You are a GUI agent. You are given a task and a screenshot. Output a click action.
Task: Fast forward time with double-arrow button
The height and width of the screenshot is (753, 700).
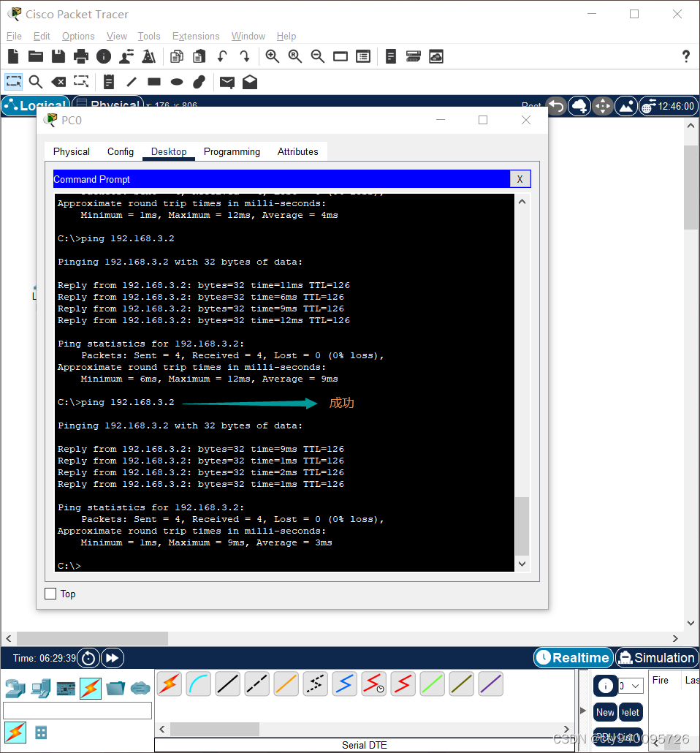pyautogui.click(x=113, y=658)
